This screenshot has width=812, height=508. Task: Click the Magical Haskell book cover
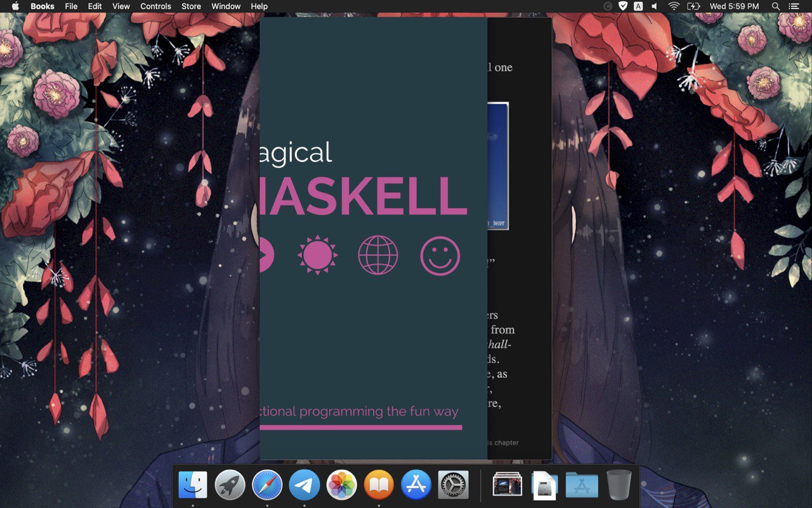pyautogui.click(x=374, y=238)
